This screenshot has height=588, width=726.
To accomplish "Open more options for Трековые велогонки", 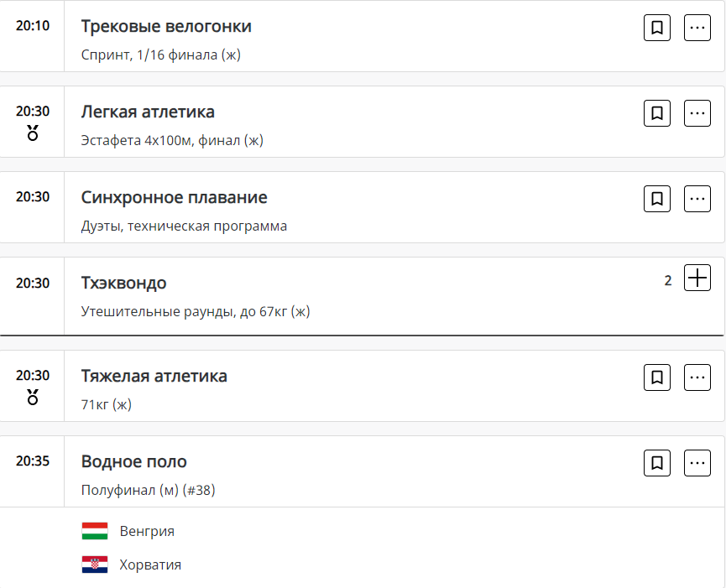I will click(x=697, y=28).
